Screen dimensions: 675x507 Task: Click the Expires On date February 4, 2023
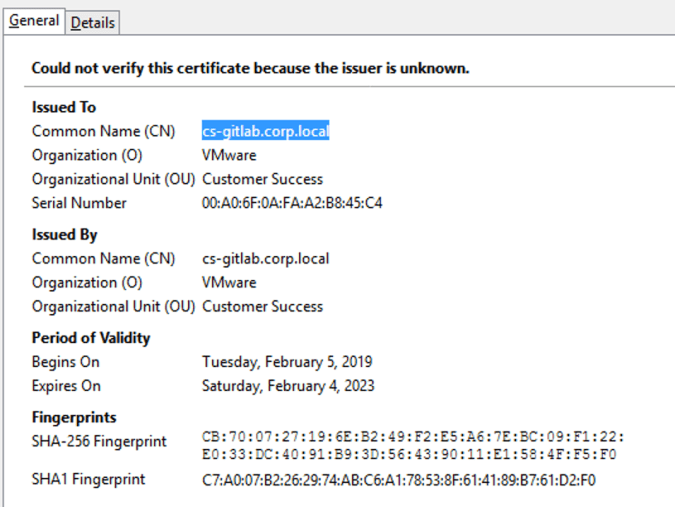[x=288, y=386]
